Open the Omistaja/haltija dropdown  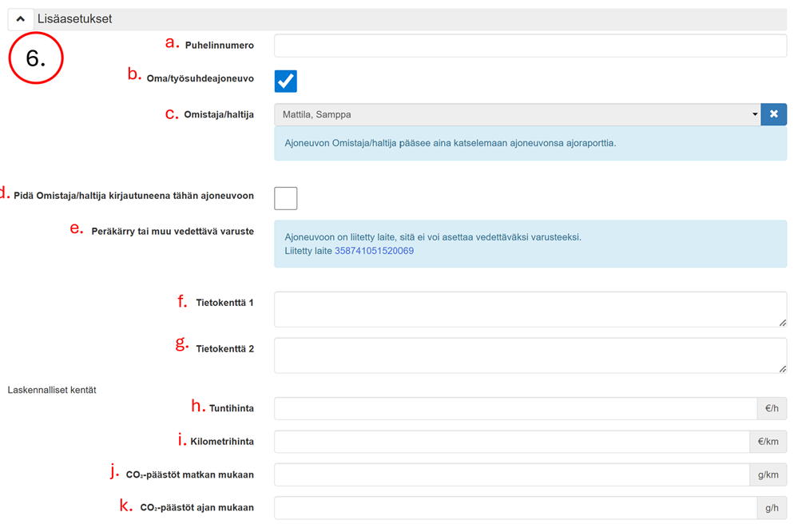point(516,115)
